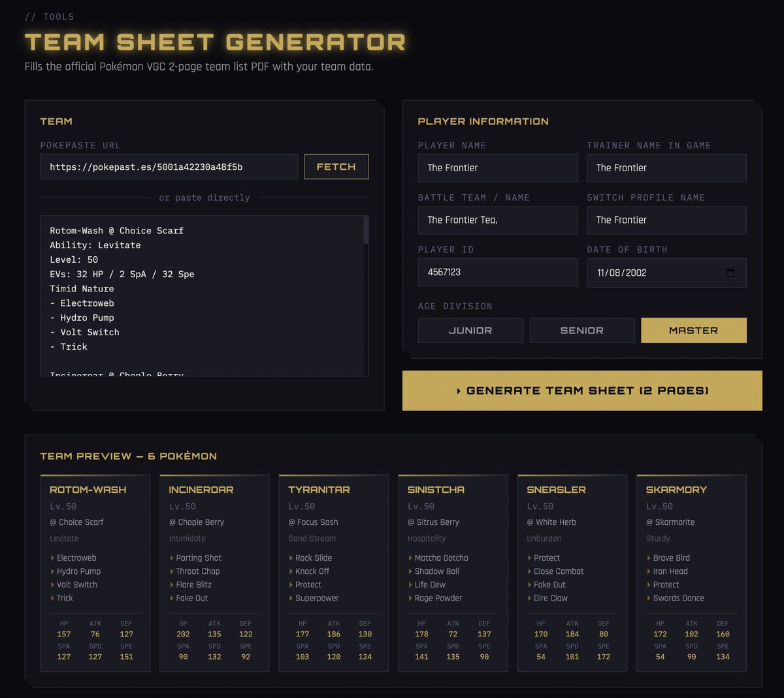Click Skarmory's DEF value 160
This screenshot has height=698, width=784.
point(723,634)
